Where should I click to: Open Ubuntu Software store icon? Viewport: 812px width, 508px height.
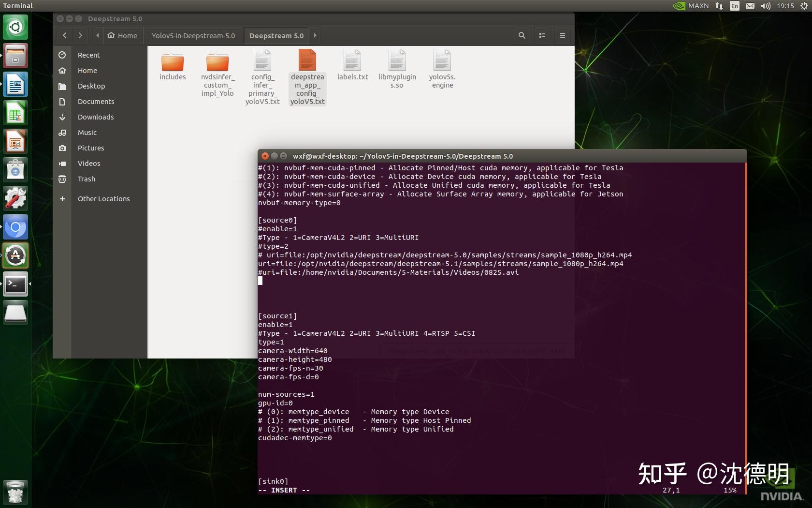[15, 170]
